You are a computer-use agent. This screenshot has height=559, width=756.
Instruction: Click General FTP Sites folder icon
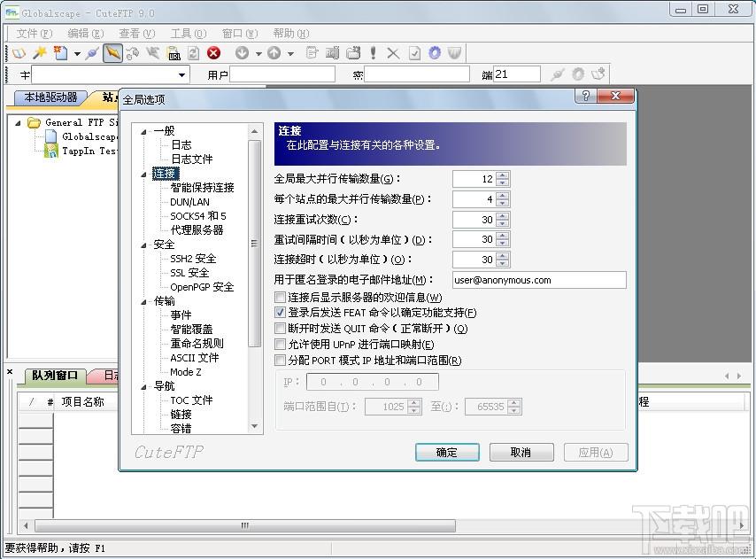(34, 122)
